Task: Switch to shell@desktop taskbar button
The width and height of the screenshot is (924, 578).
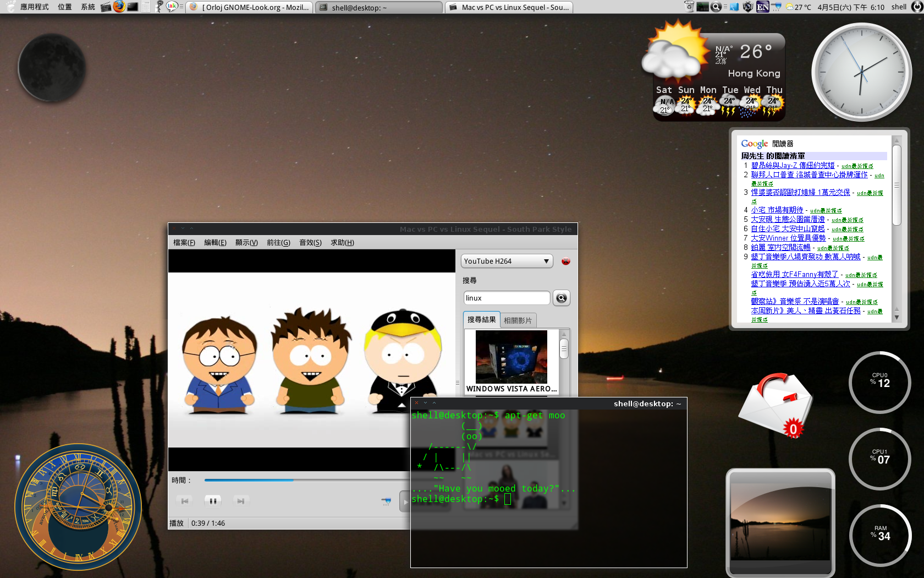Action: [379, 7]
